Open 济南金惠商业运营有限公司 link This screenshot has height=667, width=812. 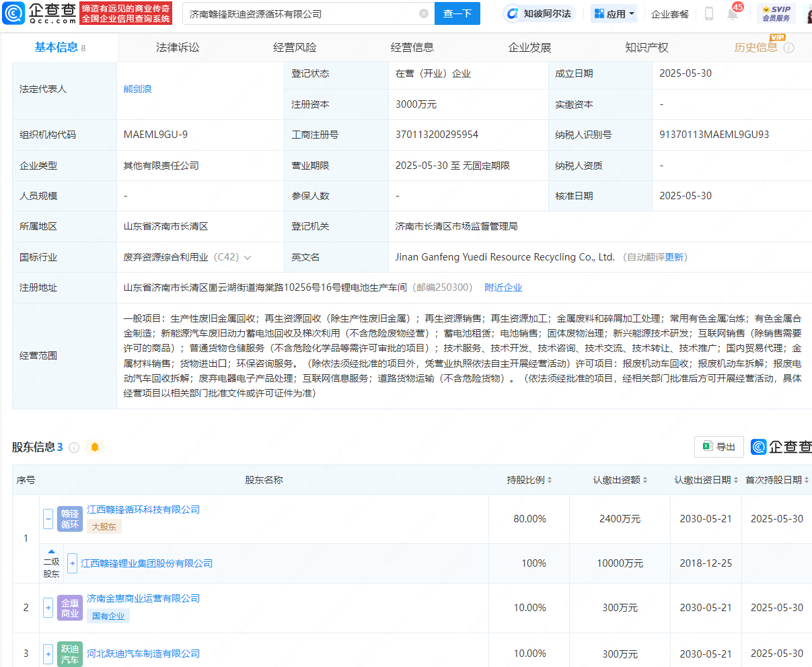(143, 598)
